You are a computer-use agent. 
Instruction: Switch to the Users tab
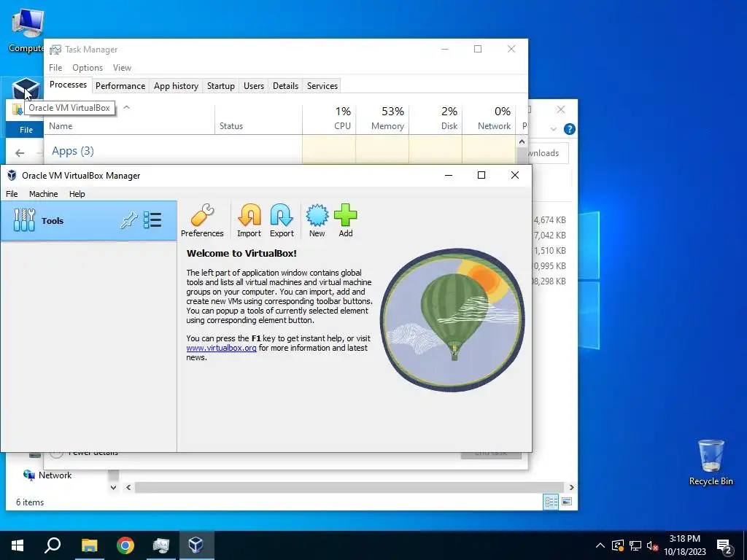[x=253, y=86]
